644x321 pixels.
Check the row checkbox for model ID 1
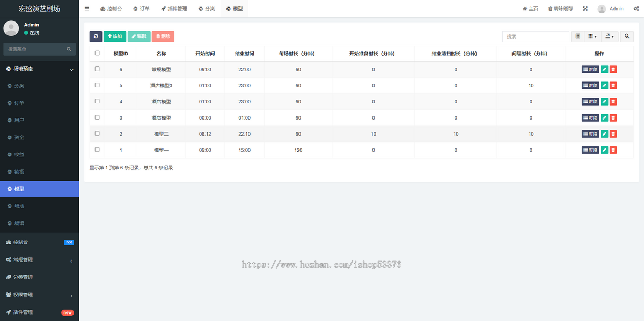(97, 150)
